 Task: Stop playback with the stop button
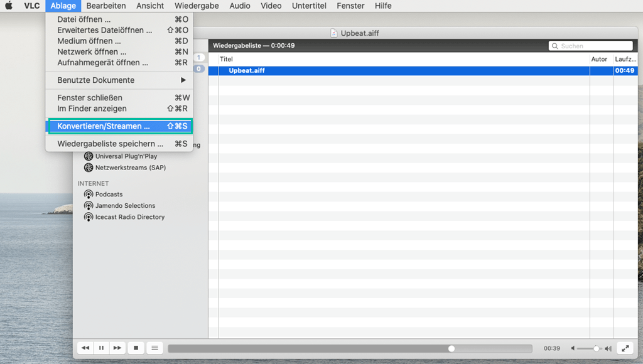pyautogui.click(x=136, y=348)
